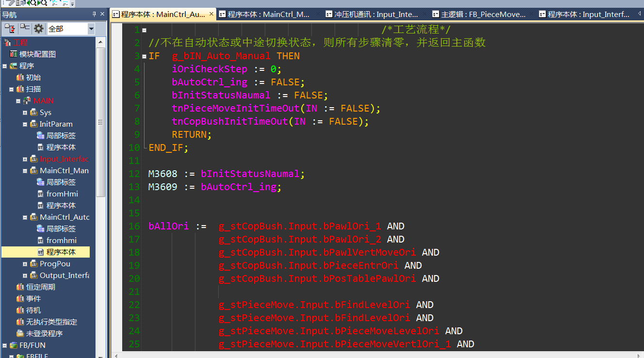The height and width of the screenshot is (358, 644).
Task: Expand the ProgPou node
Action: [x=25, y=264]
